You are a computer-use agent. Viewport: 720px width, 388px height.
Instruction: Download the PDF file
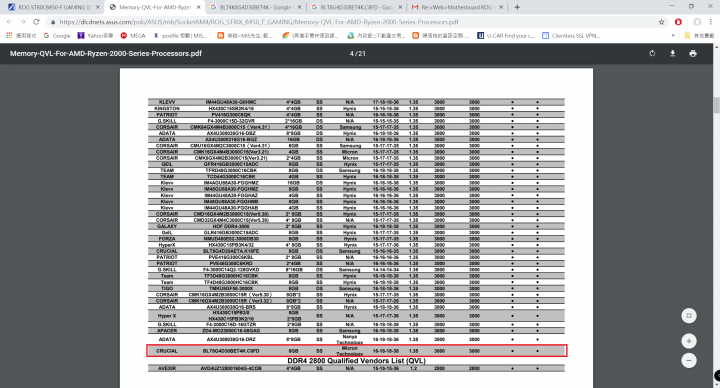[672, 53]
